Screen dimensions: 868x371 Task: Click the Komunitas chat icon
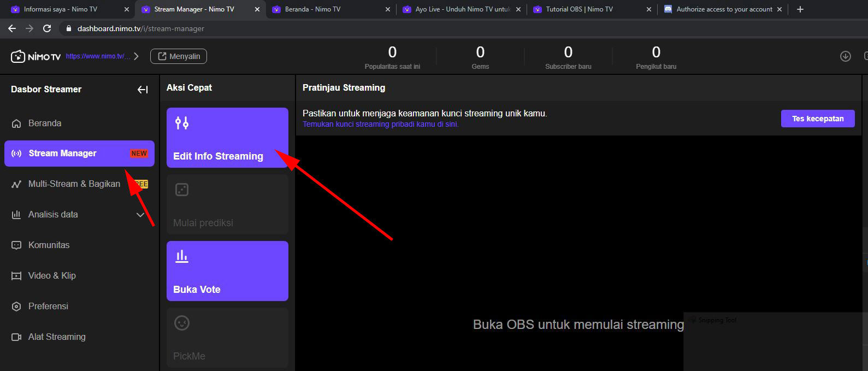(16, 245)
